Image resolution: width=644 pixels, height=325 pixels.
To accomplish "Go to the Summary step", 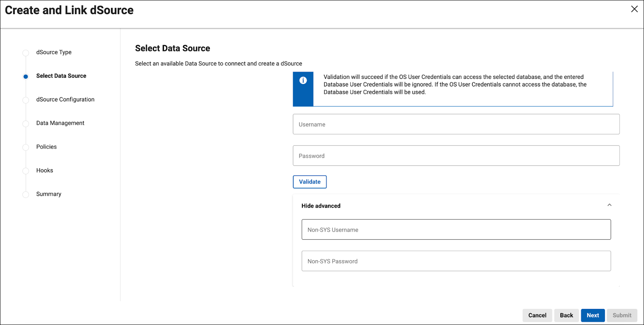I will (49, 194).
